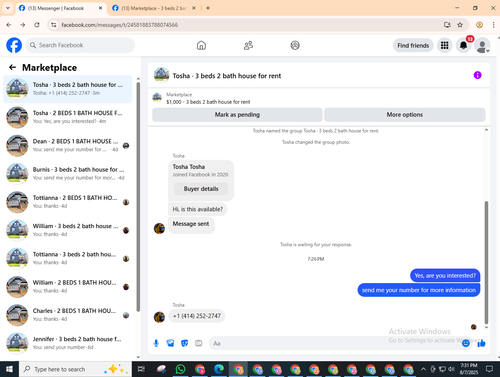
Task: Show hidden system tray icons
Action: (423, 369)
